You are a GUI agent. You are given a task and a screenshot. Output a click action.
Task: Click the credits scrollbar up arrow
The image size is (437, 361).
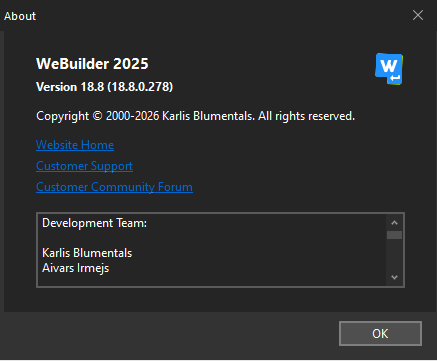pyautogui.click(x=394, y=223)
